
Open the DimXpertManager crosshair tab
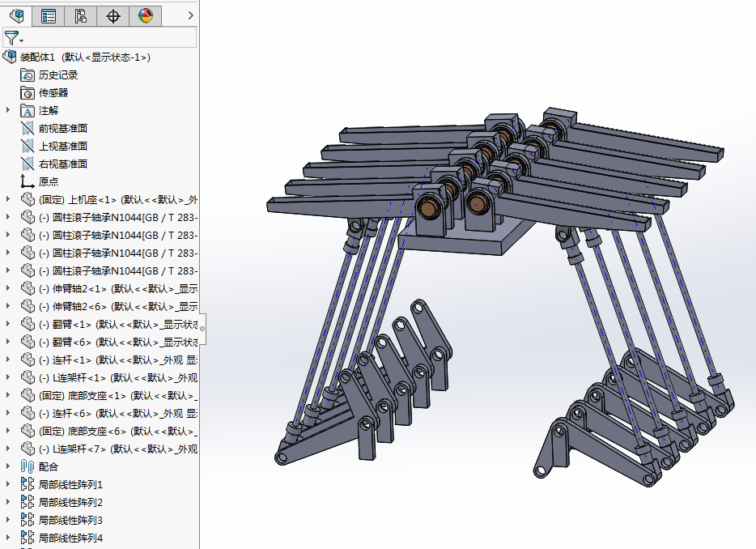click(113, 16)
